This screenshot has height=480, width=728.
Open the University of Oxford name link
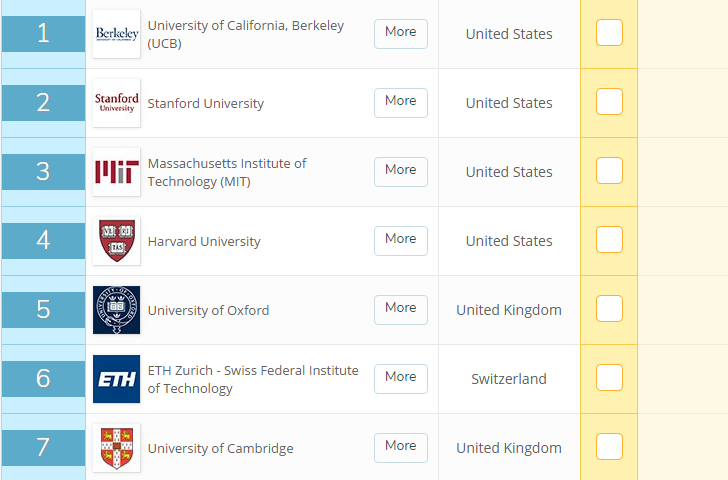[x=208, y=311]
